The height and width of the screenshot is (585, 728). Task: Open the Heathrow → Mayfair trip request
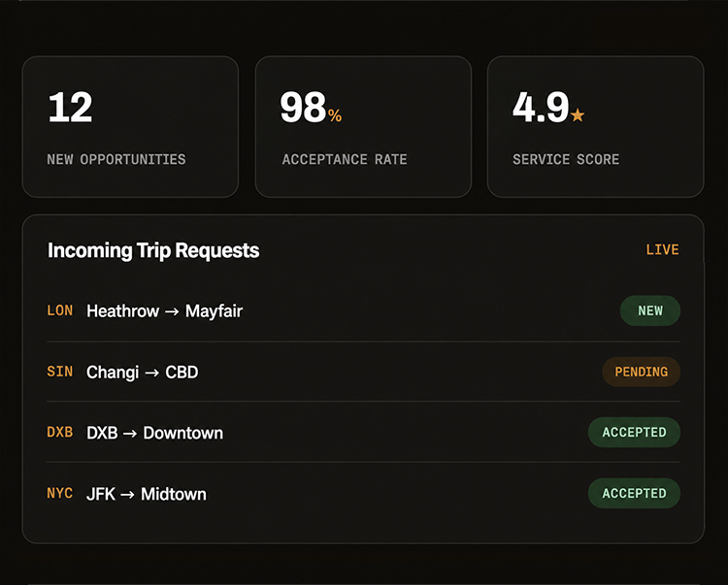click(364, 310)
